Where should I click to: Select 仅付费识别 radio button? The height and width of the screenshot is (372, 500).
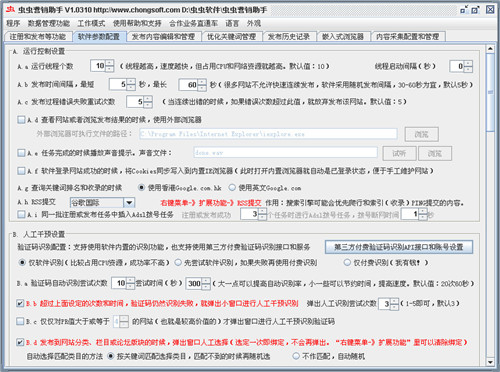click(347, 263)
